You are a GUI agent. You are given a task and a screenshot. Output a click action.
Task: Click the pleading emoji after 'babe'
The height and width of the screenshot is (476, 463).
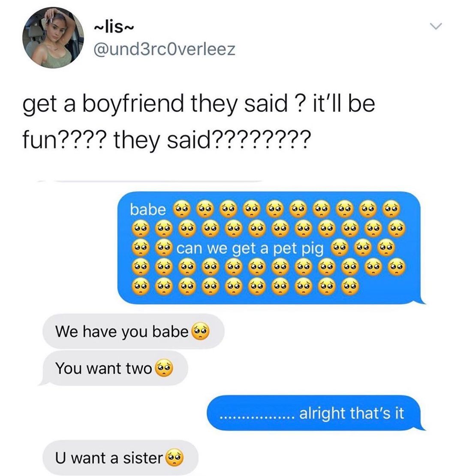(182, 209)
